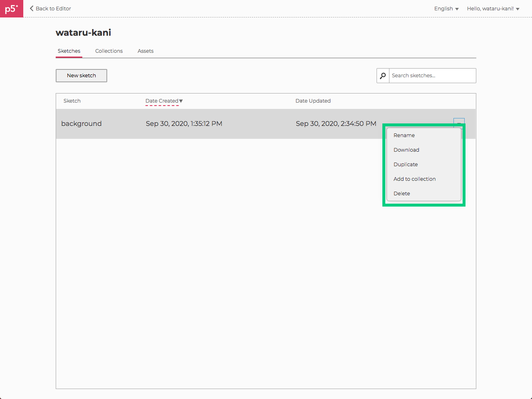This screenshot has width=532, height=399.
Task: Create a New sketch
Action: (x=81, y=76)
